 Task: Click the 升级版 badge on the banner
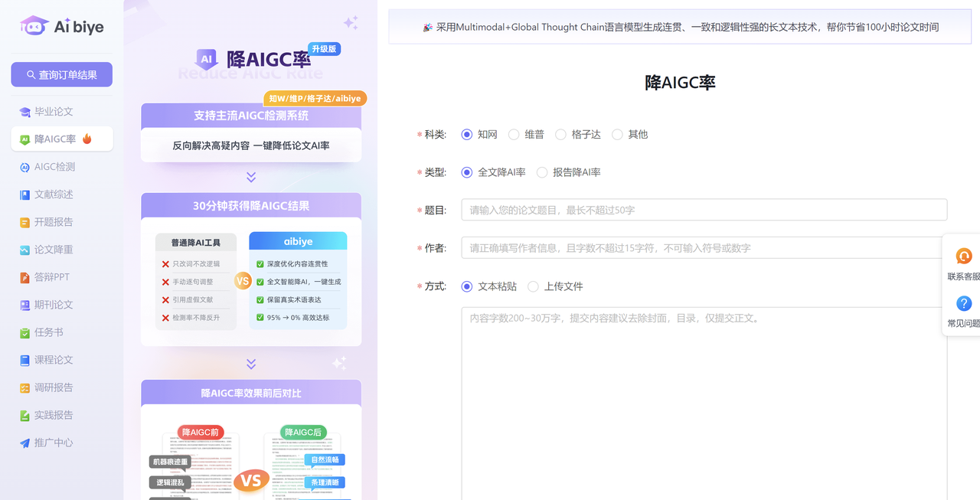(x=325, y=49)
